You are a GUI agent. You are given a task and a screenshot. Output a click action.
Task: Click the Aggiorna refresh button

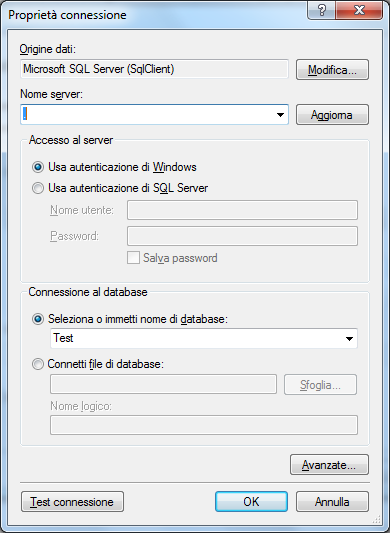pos(332,115)
